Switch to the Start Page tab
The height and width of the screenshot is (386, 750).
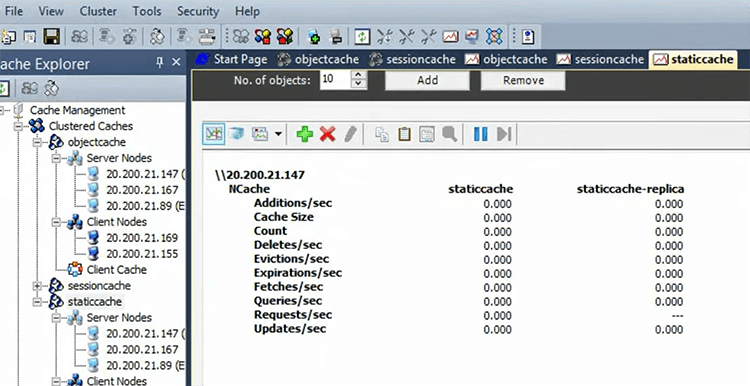click(232, 59)
